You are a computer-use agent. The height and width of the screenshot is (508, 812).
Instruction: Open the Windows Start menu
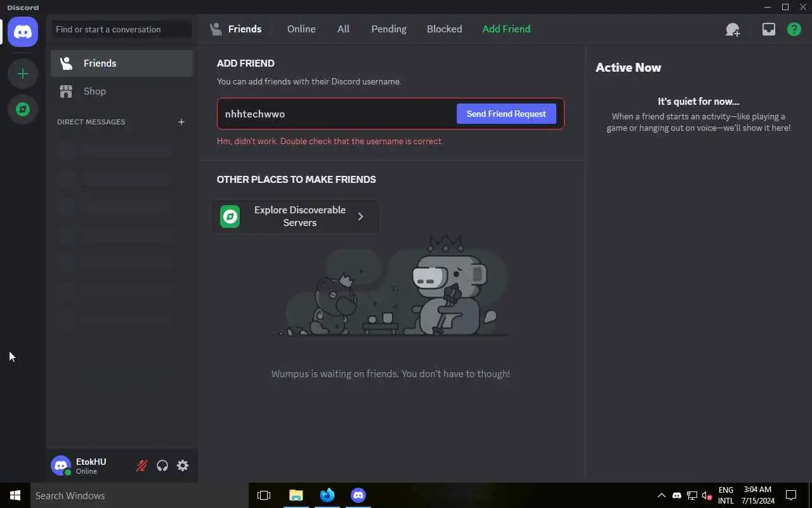point(15,495)
